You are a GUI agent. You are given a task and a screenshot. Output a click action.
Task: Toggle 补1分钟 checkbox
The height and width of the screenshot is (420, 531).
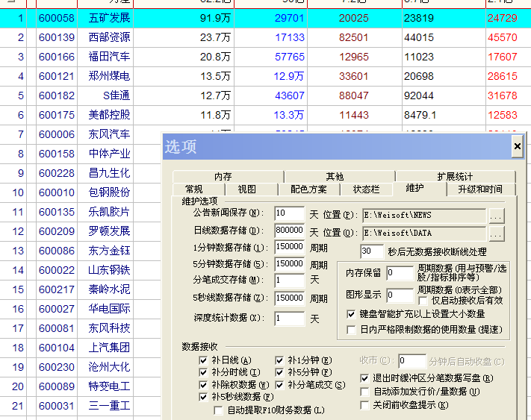click(x=279, y=360)
